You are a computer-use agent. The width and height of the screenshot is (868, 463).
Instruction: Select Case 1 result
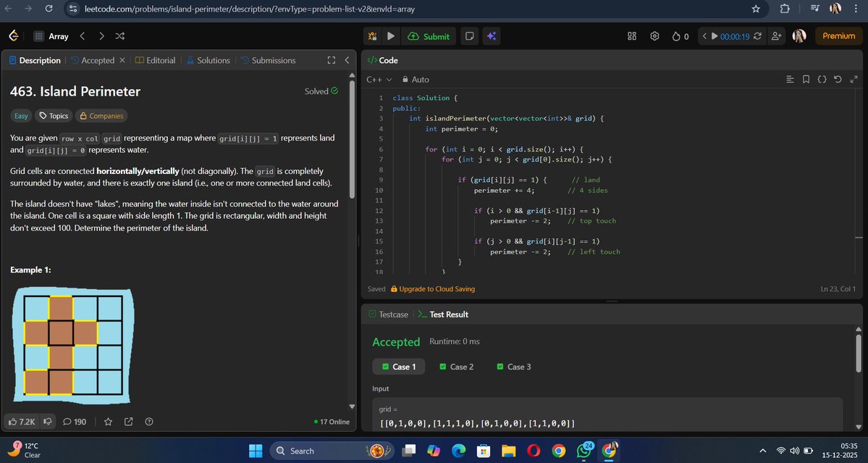point(399,367)
